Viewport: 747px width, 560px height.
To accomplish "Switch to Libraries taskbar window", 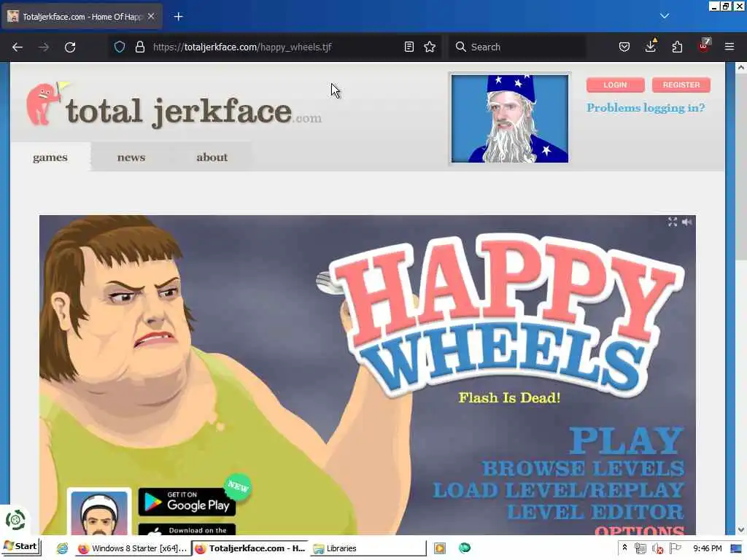I will [x=367, y=548].
